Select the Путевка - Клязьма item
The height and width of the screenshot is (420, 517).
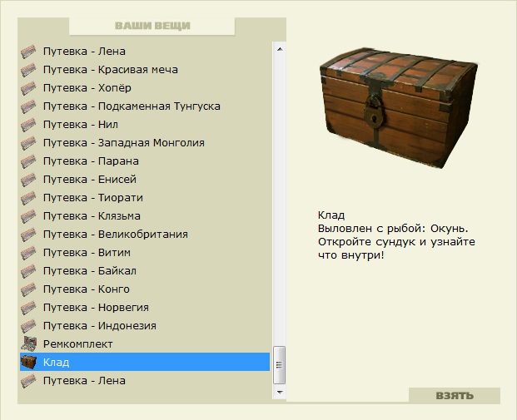[x=145, y=216]
